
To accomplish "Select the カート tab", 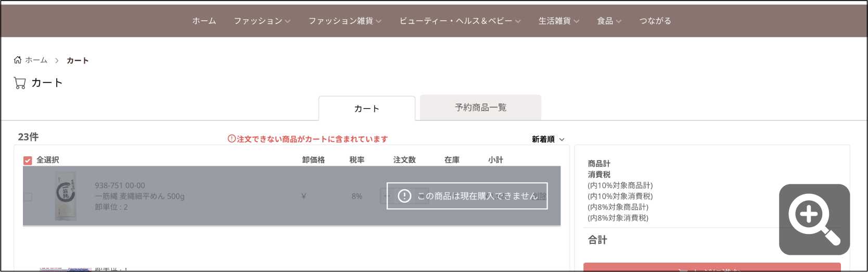I will click(x=367, y=108).
